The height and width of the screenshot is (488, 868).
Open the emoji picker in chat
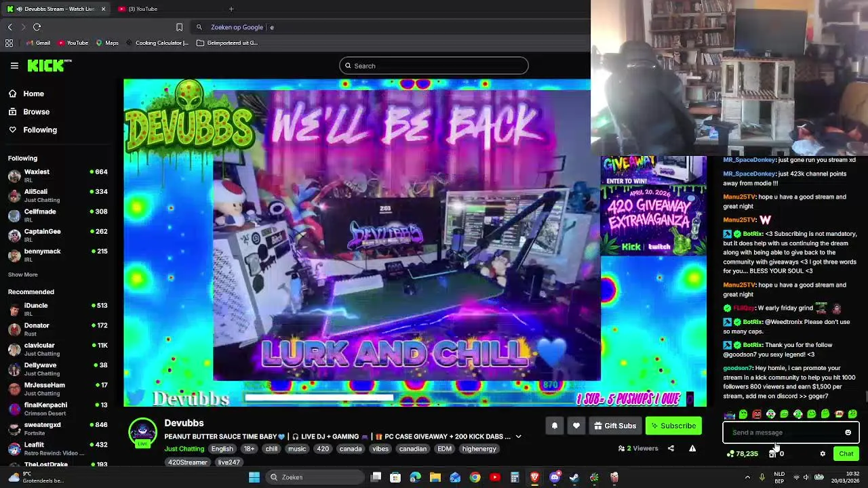[848, 432]
